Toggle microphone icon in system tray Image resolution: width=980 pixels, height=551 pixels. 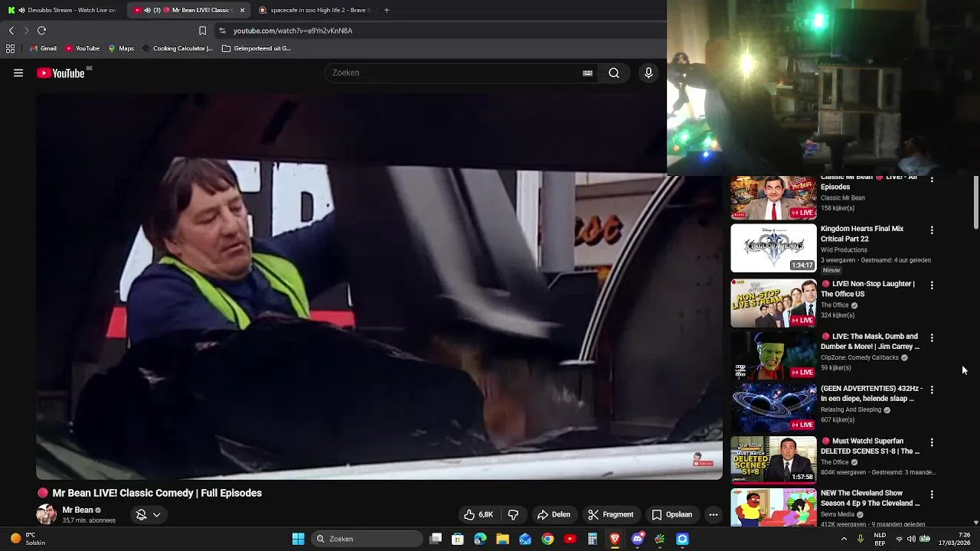(861, 539)
